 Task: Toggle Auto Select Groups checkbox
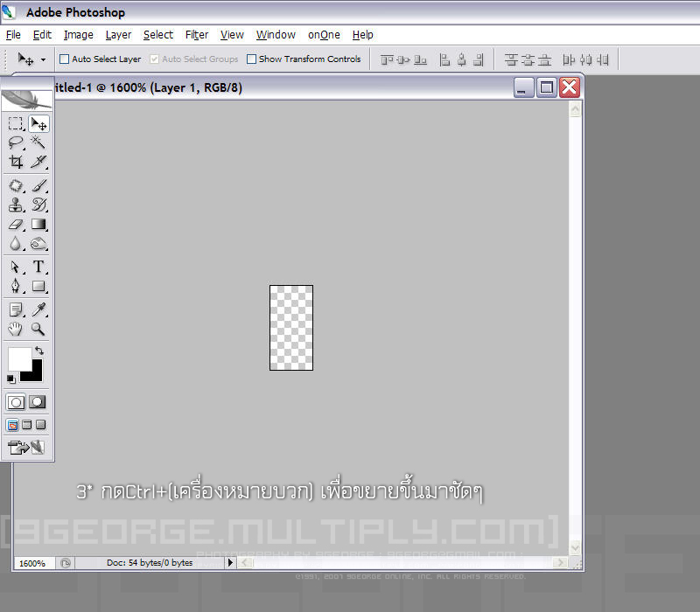(x=154, y=59)
